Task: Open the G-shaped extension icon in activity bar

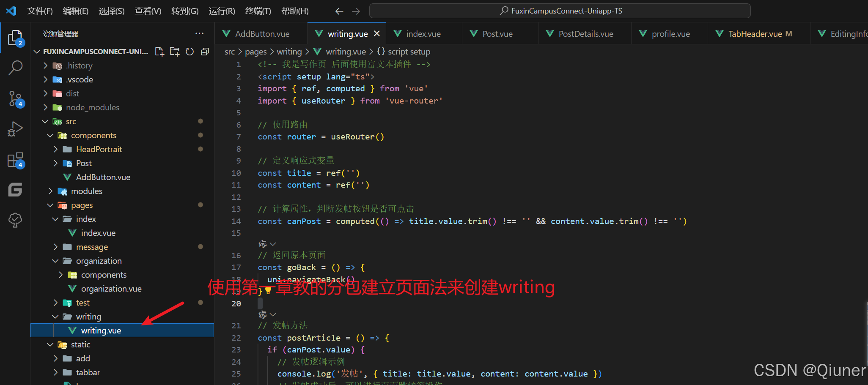Action: [15, 190]
